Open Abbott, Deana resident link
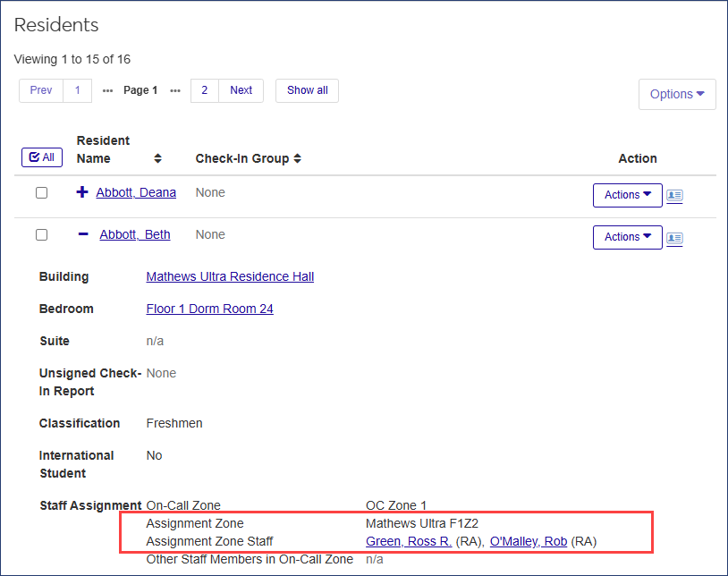The height and width of the screenshot is (576, 728). pos(136,192)
